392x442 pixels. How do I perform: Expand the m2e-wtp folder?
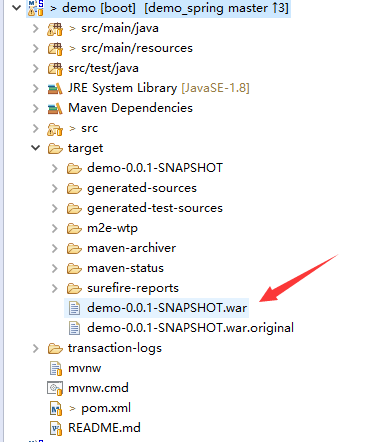[x=55, y=228]
